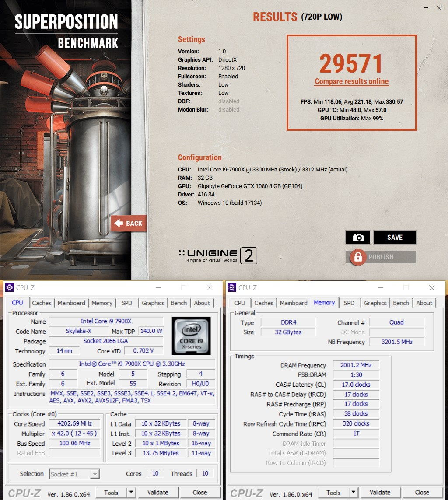Click Validate in the left CPU-Z window
This screenshot has width=448, height=500.
click(158, 493)
